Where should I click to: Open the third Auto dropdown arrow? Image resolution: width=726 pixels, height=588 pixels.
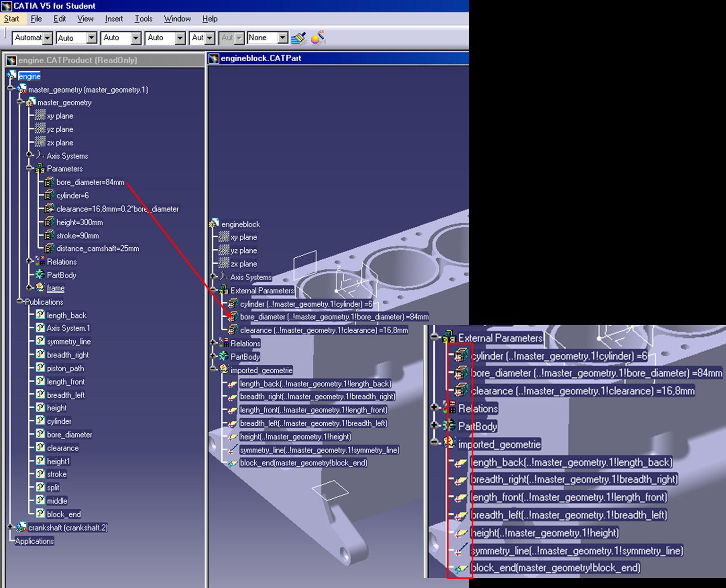point(136,38)
